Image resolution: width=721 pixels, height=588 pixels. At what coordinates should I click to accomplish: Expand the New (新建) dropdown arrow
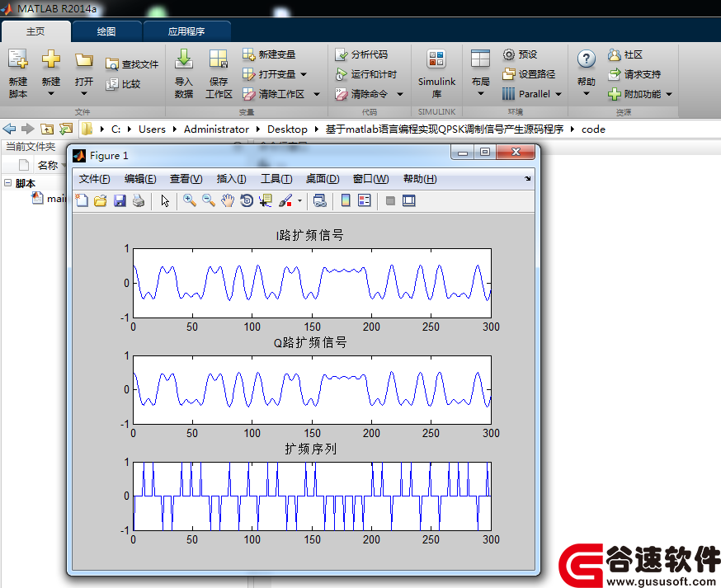(x=51, y=94)
